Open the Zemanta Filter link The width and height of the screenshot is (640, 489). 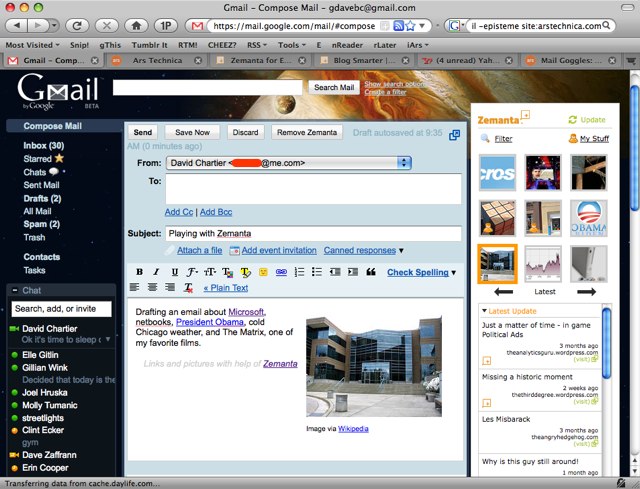503,139
